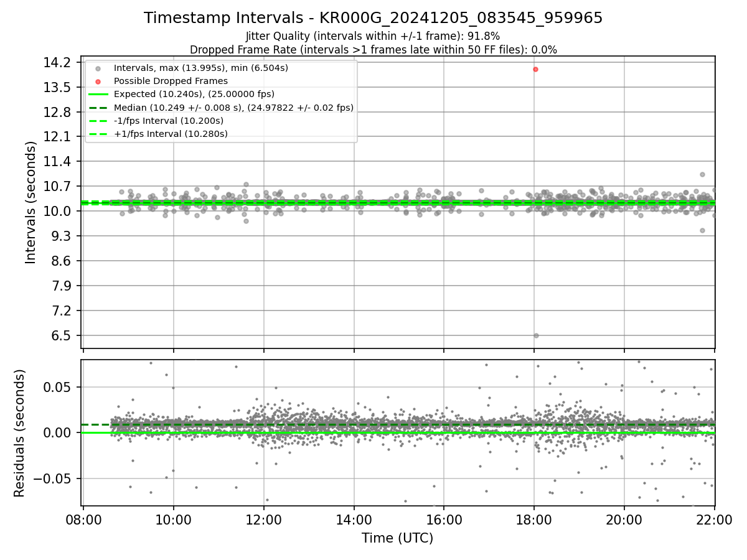Select the "Jitter Quality" 91.8% subtitle line
Image resolution: width=747 pixels, height=560 pixels.
373,36
